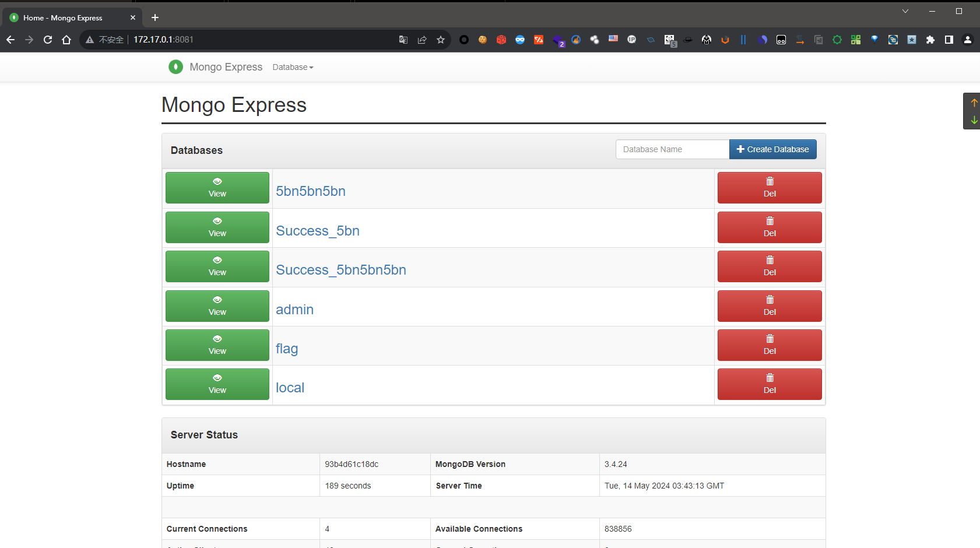Image resolution: width=980 pixels, height=548 pixels.
Task: Open the cookie editor extension
Action: (483, 40)
